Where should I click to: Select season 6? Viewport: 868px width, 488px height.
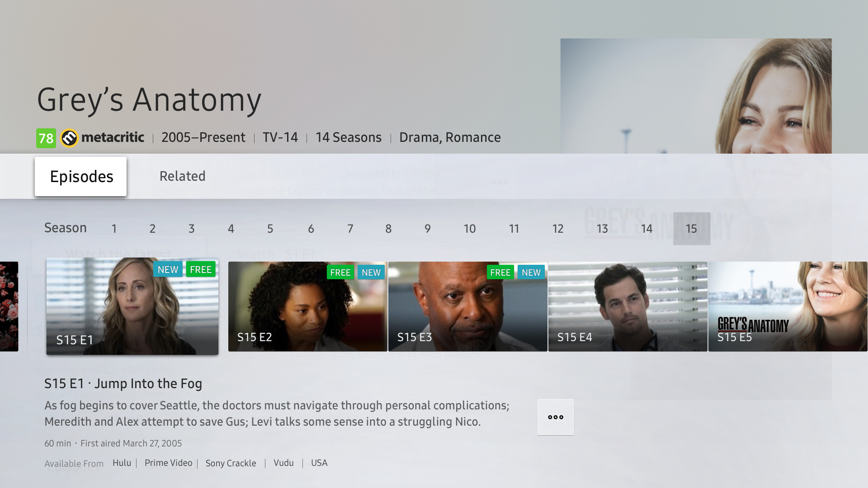click(311, 229)
